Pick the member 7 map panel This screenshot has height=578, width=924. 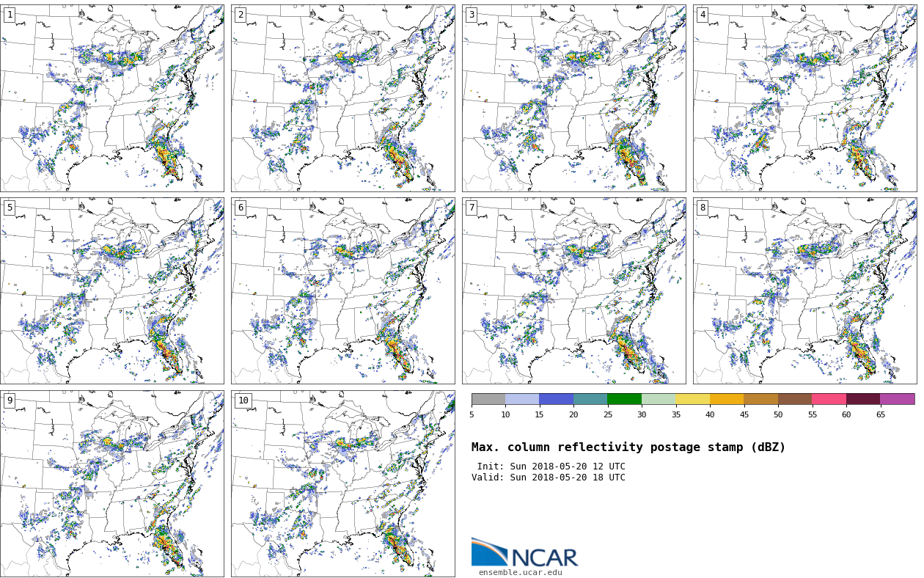(574, 290)
